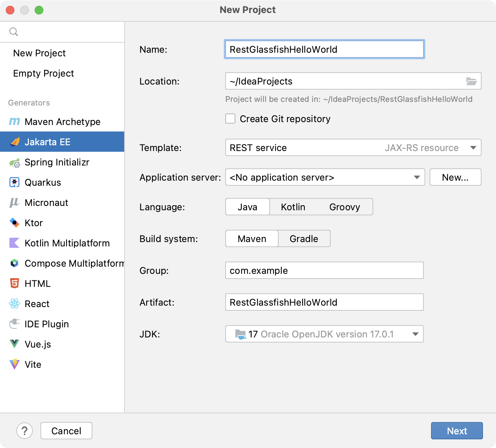Click the Micronaut mu icon
496x448 pixels.
[14, 203]
